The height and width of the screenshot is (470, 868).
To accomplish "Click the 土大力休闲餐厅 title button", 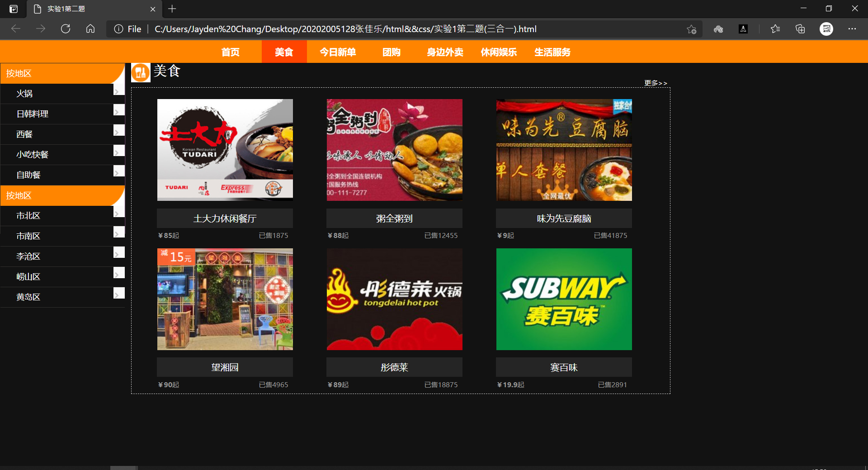I will [x=225, y=218].
